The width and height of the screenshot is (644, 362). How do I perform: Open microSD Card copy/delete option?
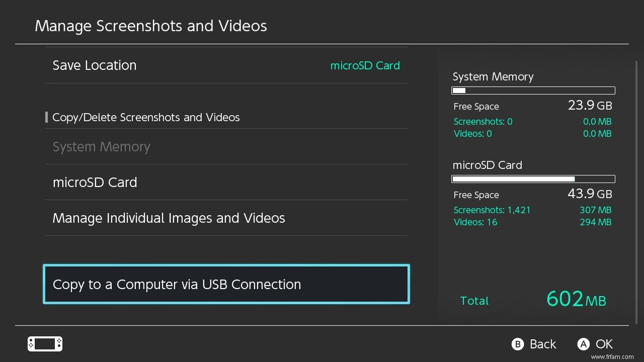click(x=226, y=182)
